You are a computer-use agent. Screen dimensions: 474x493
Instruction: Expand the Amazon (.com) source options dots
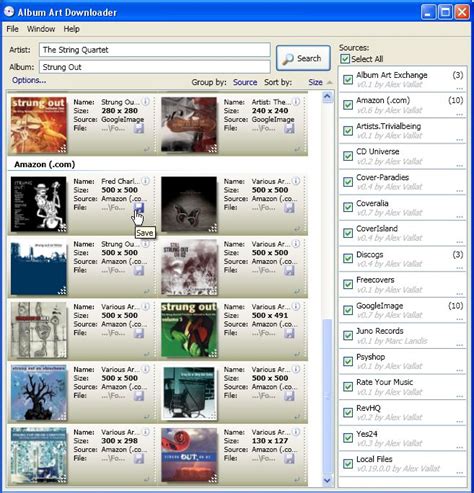[x=460, y=114]
